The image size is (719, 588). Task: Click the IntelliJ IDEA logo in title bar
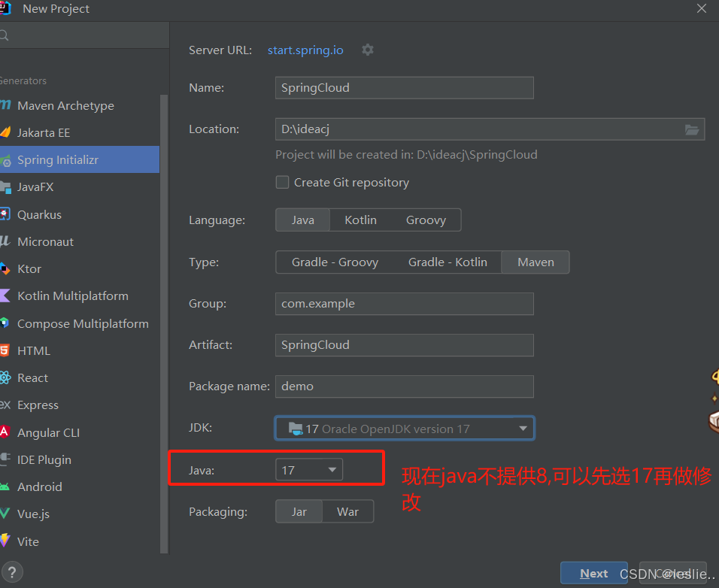coord(5,8)
